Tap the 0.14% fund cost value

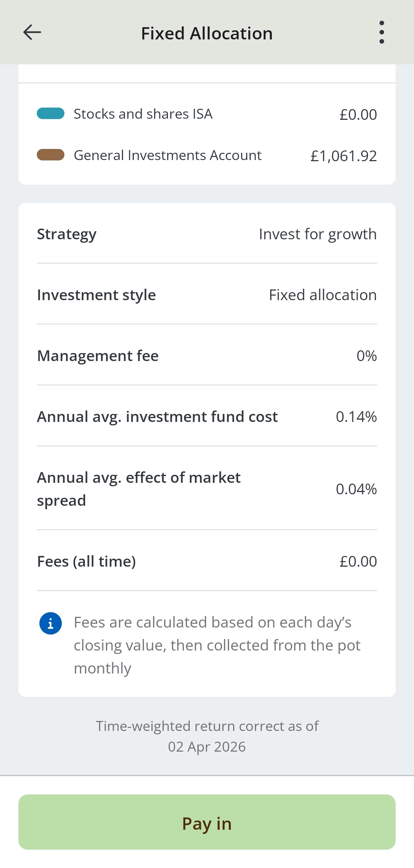click(356, 417)
